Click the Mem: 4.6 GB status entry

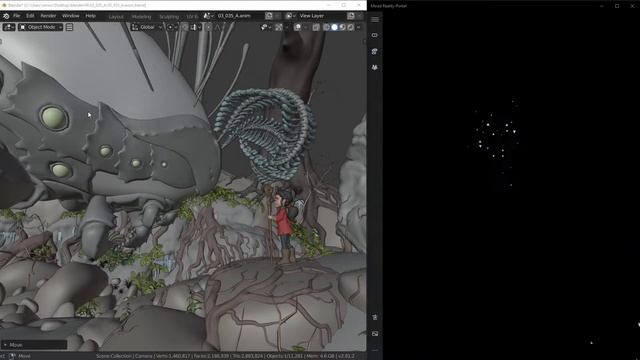click(x=320, y=356)
